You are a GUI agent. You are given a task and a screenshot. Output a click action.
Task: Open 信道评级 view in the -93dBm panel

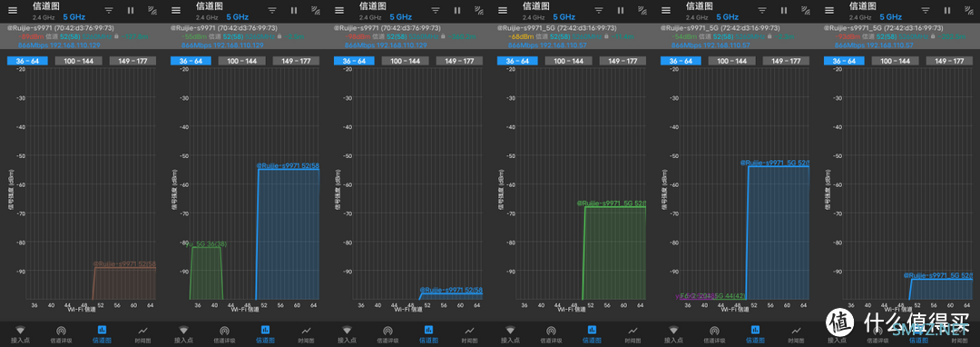(x=877, y=334)
